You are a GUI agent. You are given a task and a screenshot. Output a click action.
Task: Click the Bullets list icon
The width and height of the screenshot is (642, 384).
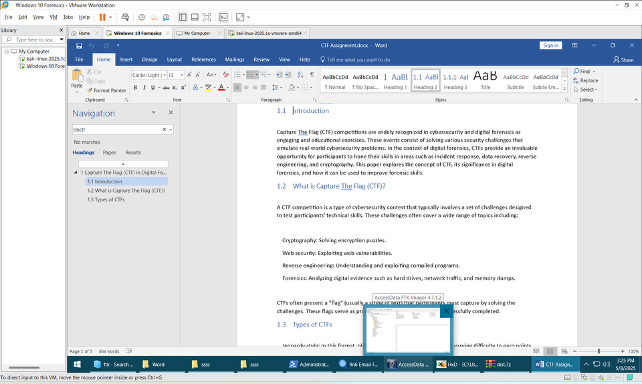tap(237, 75)
